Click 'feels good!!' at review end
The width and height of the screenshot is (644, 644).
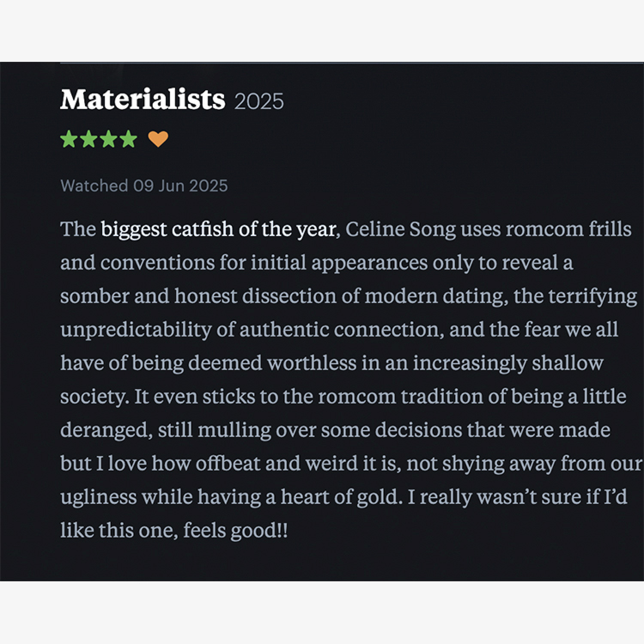[236, 531]
